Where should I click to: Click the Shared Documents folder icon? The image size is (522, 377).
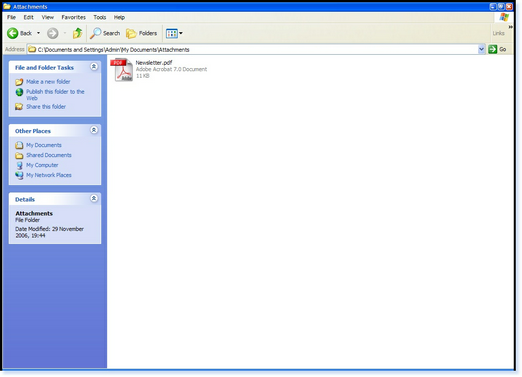coord(19,155)
